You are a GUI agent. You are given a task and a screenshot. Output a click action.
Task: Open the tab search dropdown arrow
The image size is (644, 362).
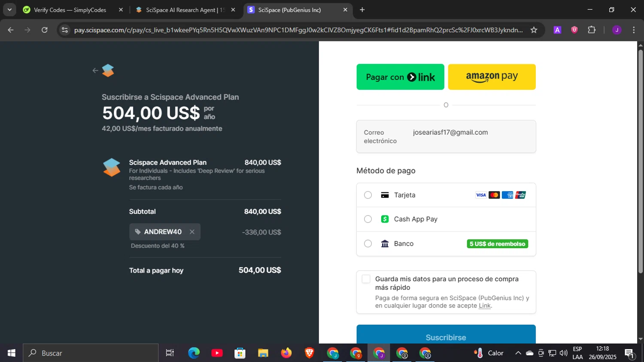click(9, 9)
